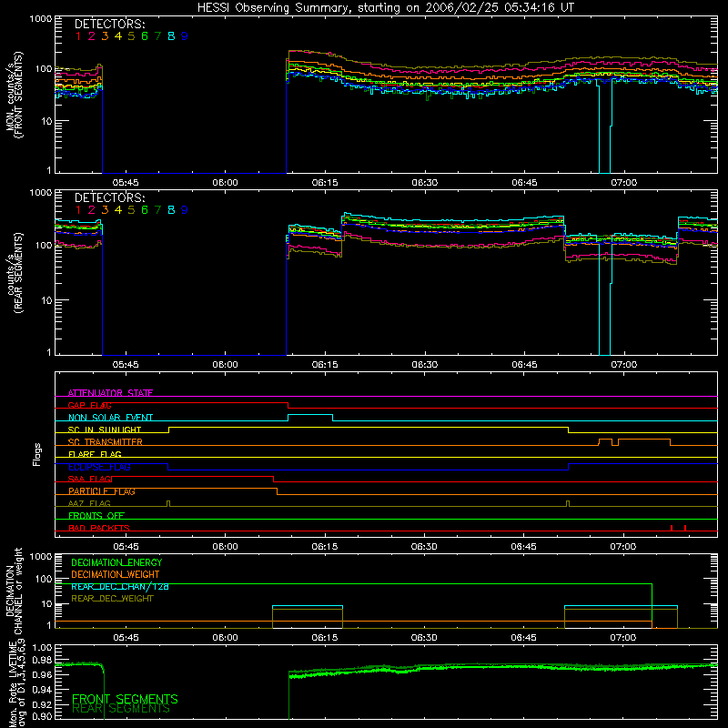The image size is (728, 728).
Task: Click the DECIMATION_WEIGHT legend entry
Action: pyautogui.click(x=116, y=575)
